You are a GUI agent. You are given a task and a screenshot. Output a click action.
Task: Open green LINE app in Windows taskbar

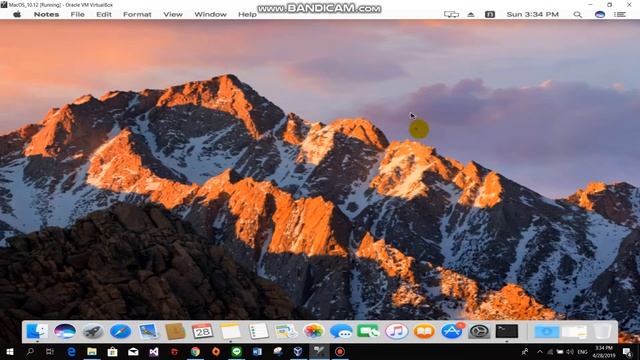pos(236,351)
